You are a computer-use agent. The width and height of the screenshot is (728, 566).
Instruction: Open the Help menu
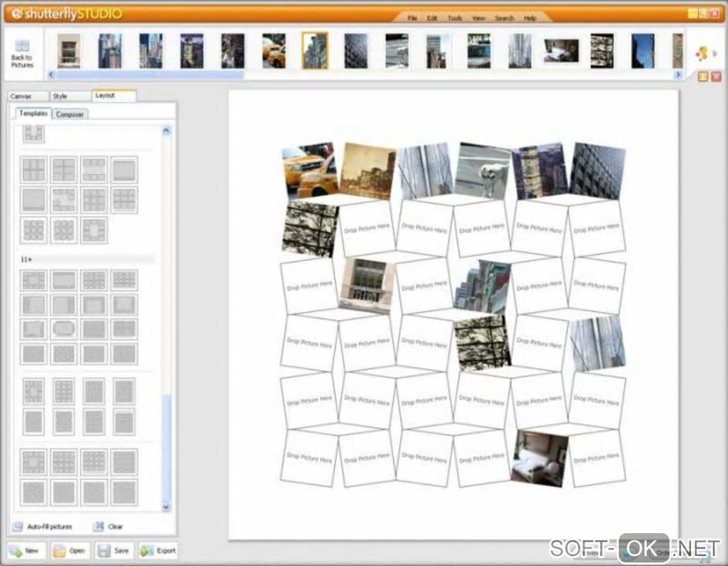pyautogui.click(x=530, y=18)
